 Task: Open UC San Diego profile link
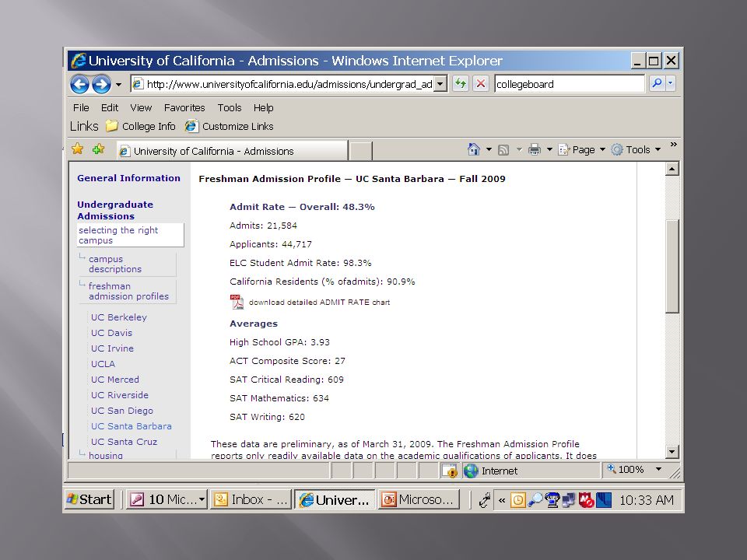coord(122,411)
